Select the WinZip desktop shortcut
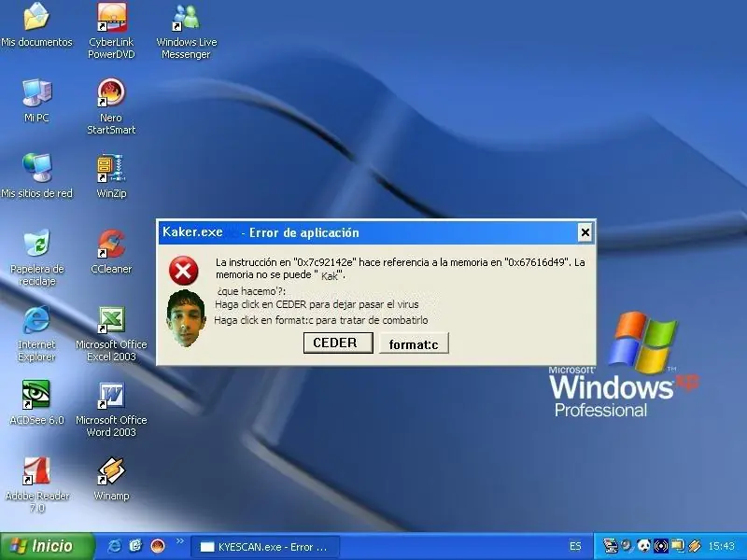 pos(111,175)
